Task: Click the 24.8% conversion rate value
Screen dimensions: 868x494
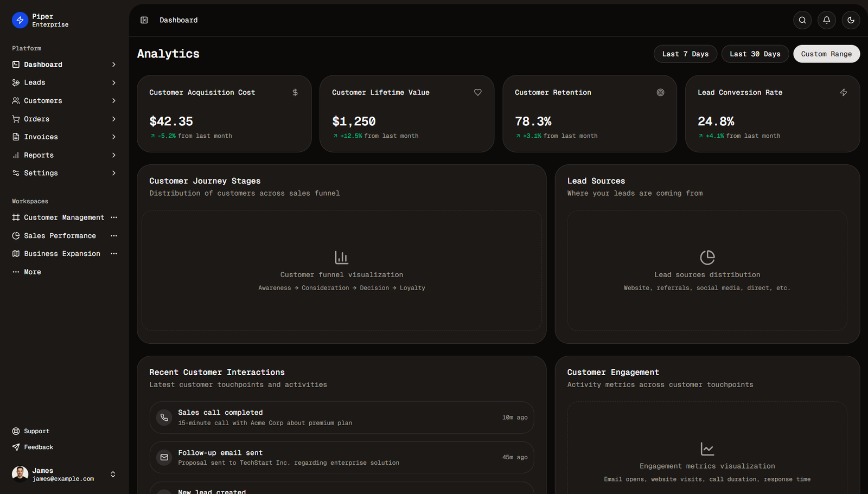Action: pyautogui.click(x=716, y=121)
